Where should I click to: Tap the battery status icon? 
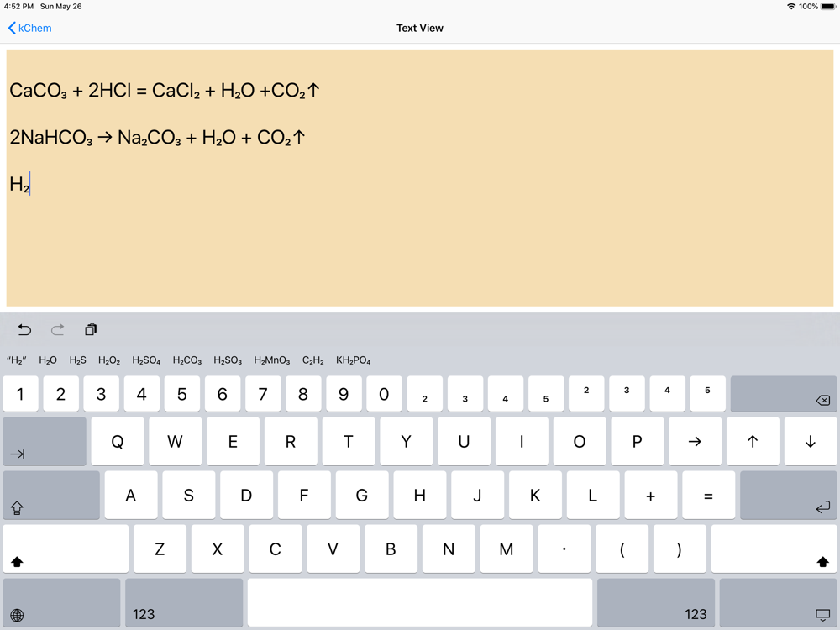[828, 7]
